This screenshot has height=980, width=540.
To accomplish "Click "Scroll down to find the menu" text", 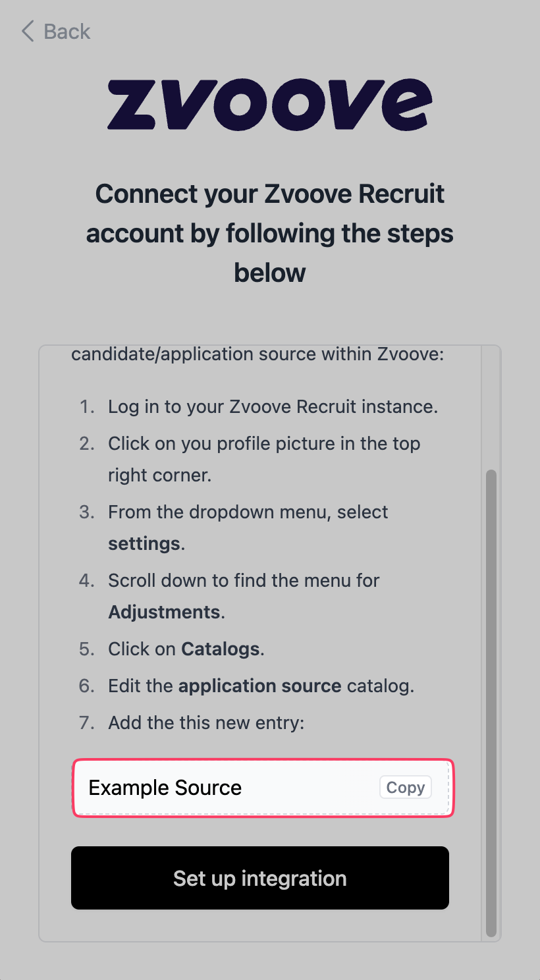I will (x=244, y=580).
